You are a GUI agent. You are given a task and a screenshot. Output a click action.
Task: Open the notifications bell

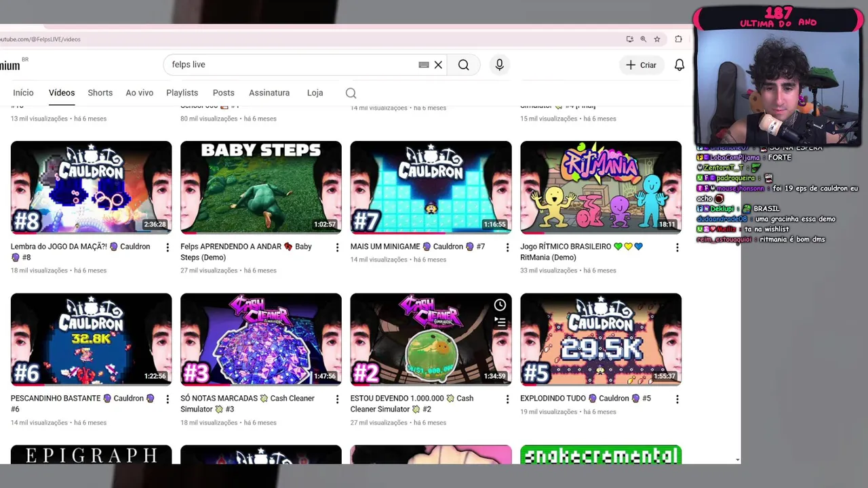pyautogui.click(x=679, y=65)
